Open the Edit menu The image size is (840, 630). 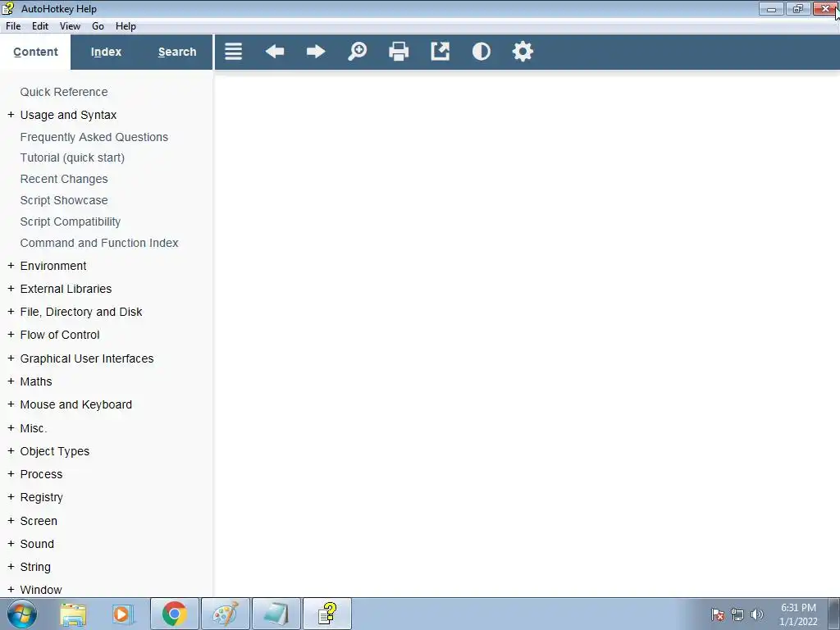[40, 26]
